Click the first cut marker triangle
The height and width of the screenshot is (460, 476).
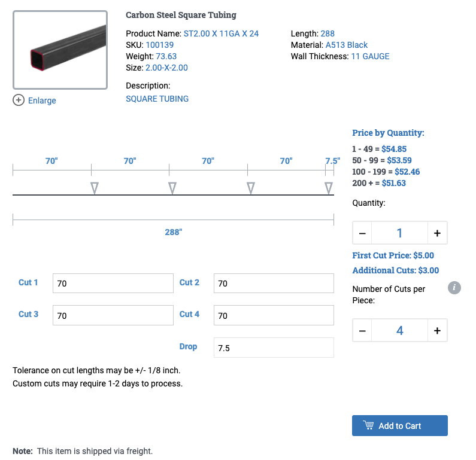pyautogui.click(x=95, y=188)
